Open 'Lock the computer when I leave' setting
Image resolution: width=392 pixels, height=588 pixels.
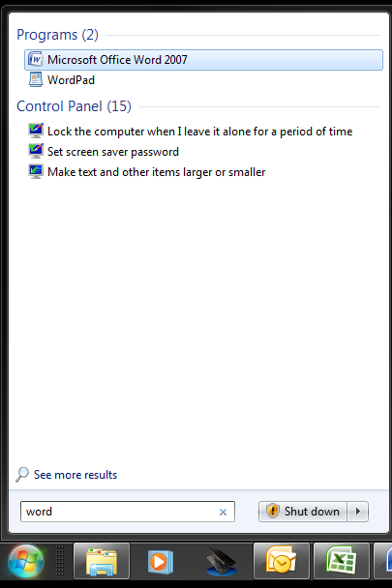coord(199,132)
